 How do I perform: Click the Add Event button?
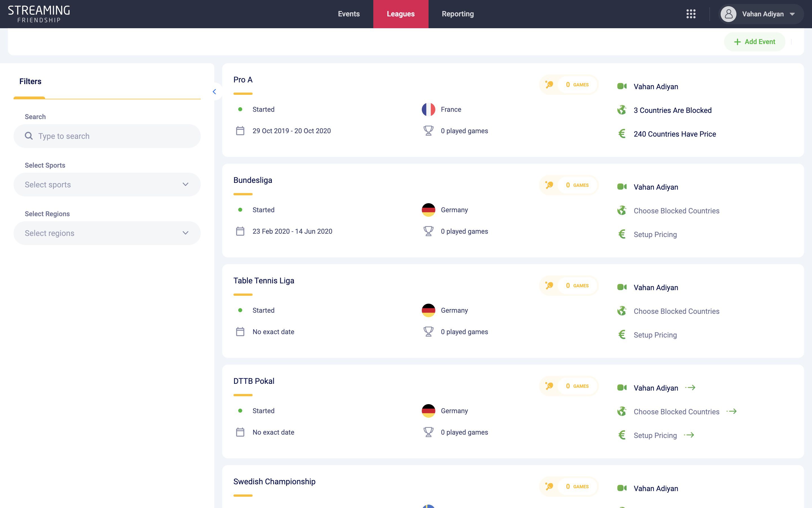click(754, 42)
